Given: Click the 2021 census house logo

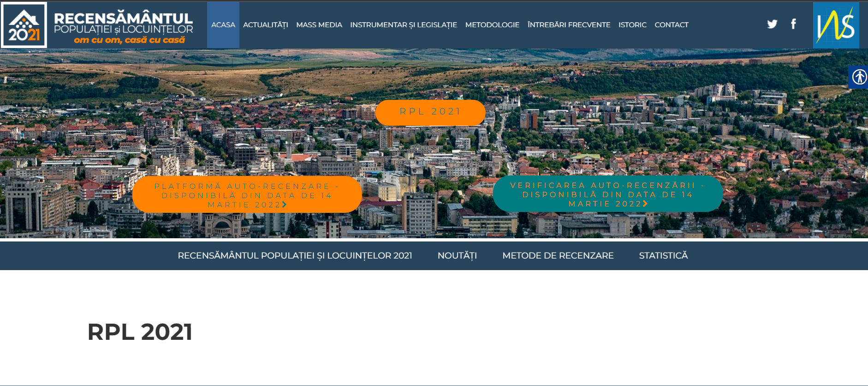Looking at the screenshot, I should [24, 25].
